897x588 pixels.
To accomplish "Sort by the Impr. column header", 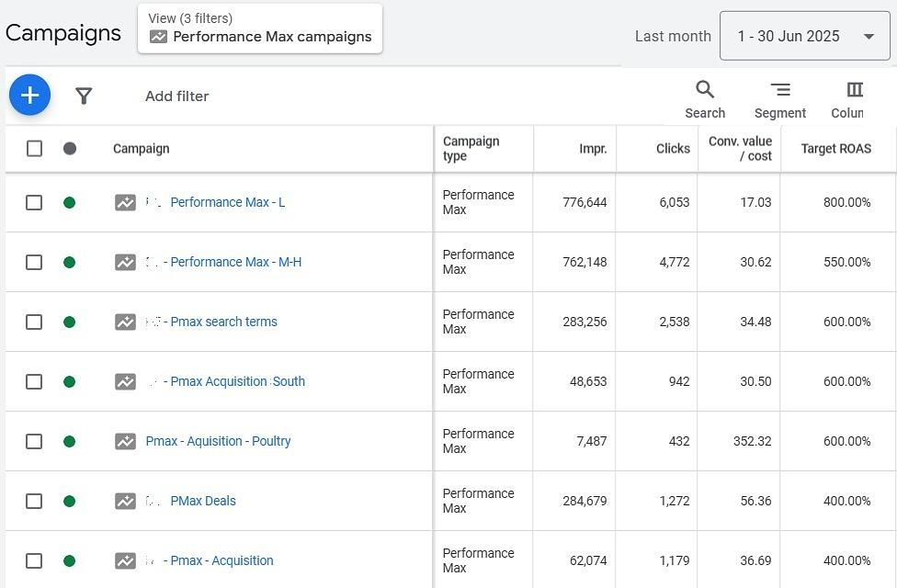I will (x=593, y=149).
